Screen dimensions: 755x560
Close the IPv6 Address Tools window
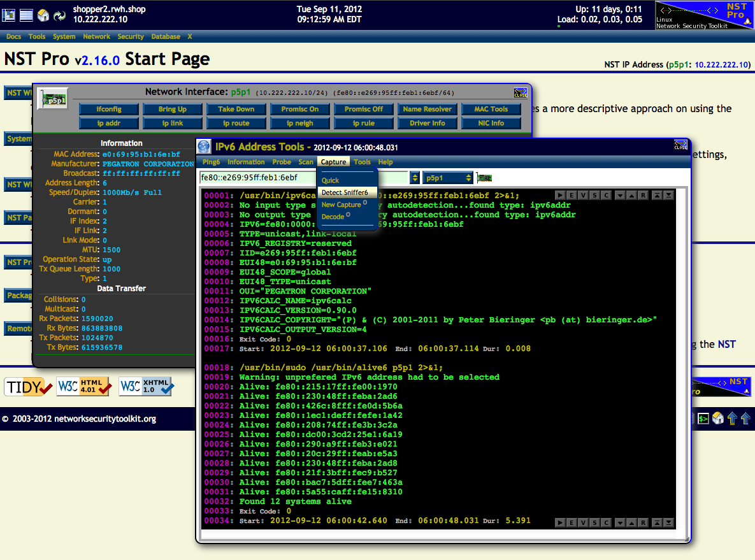(x=680, y=145)
